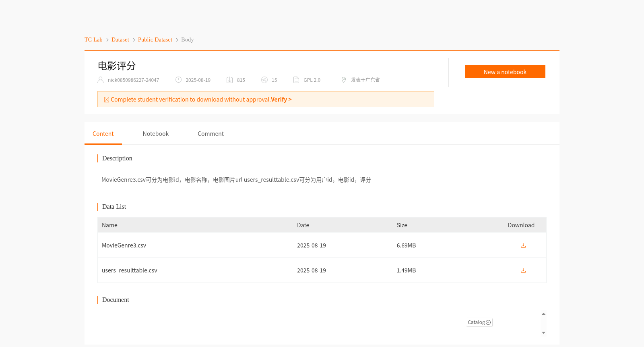Screen dimensions: 644x347
Task: Click the GPL 2.0 license text
Action: click(312, 80)
